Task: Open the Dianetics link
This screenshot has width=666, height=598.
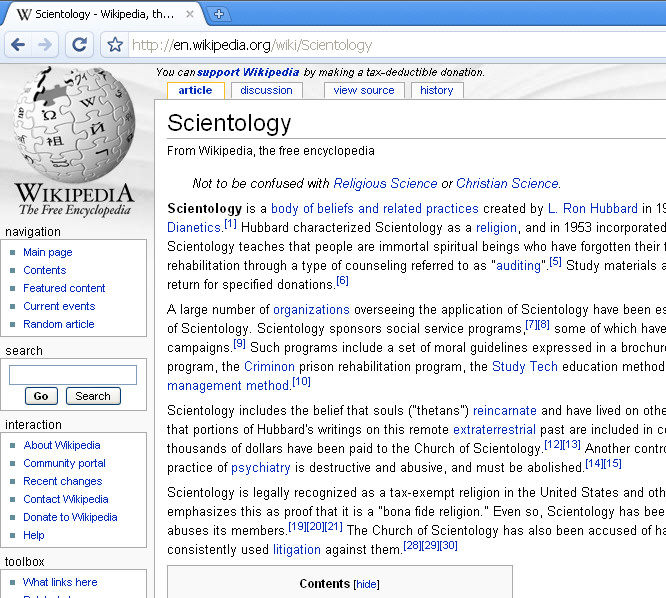Action: coord(194,228)
